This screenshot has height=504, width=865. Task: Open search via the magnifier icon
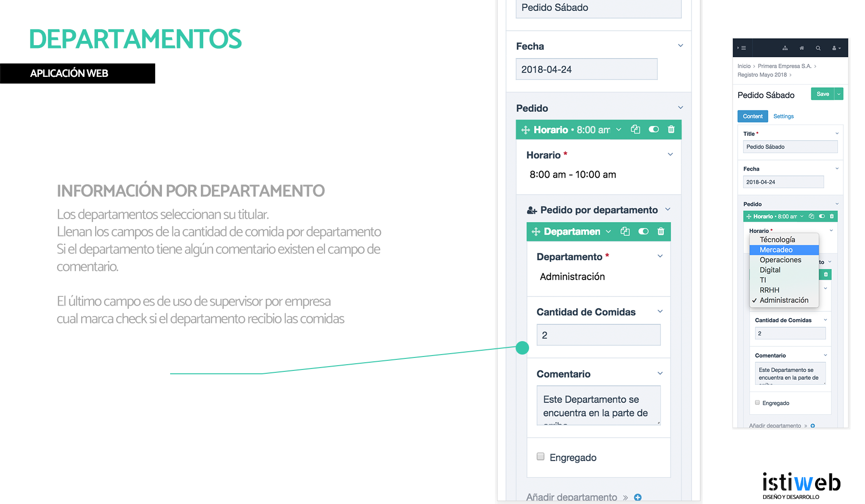click(818, 48)
